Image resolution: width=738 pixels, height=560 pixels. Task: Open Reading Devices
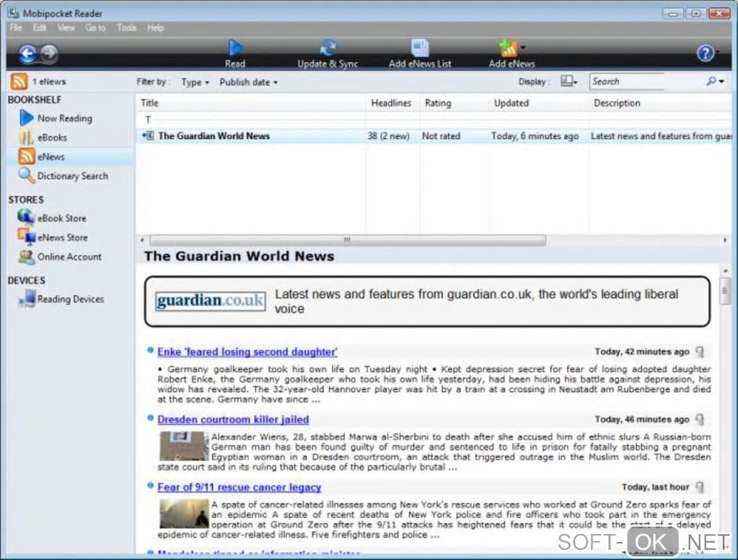click(61, 300)
